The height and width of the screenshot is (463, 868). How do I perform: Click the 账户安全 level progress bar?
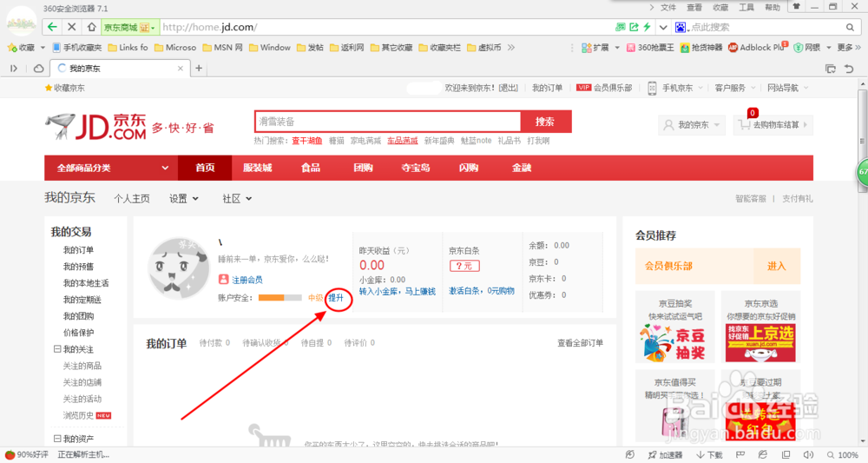(x=280, y=298)
